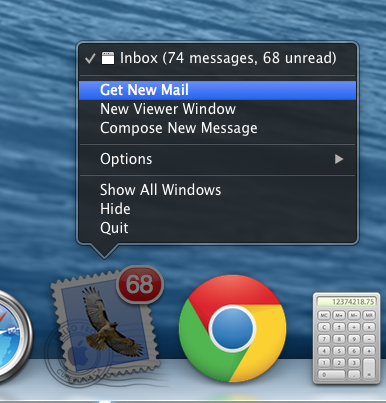Select the Inbox window entry
Screen dimensions: 386x403
tap(217, 58)
